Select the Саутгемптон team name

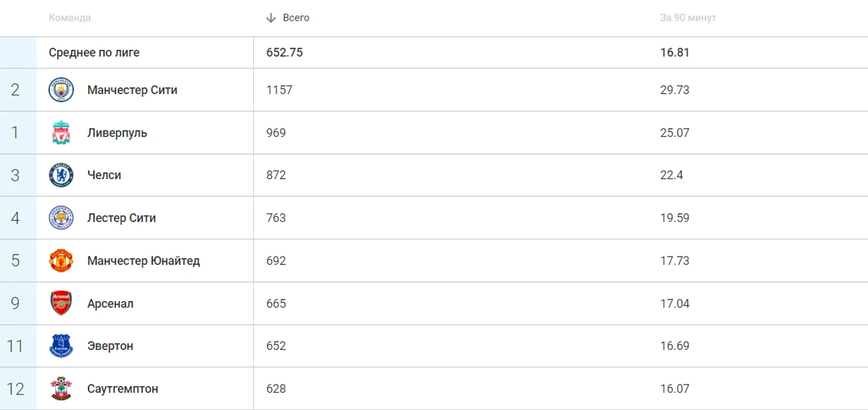tap(122, 389)
